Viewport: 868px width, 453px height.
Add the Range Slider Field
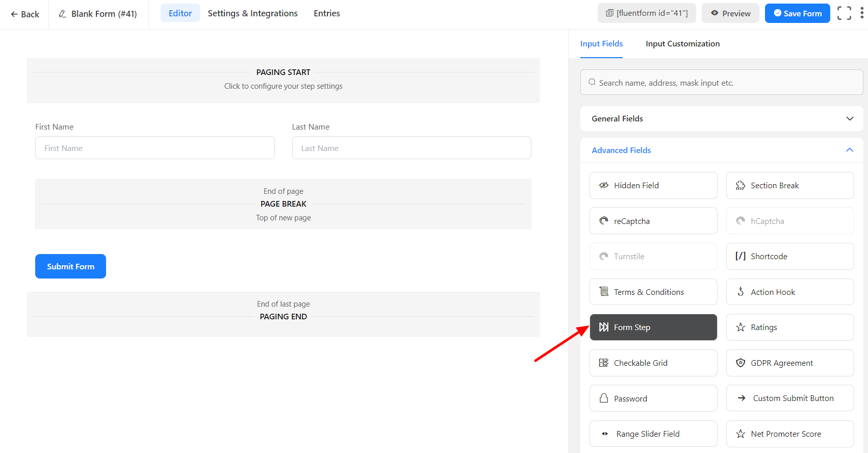653,434
